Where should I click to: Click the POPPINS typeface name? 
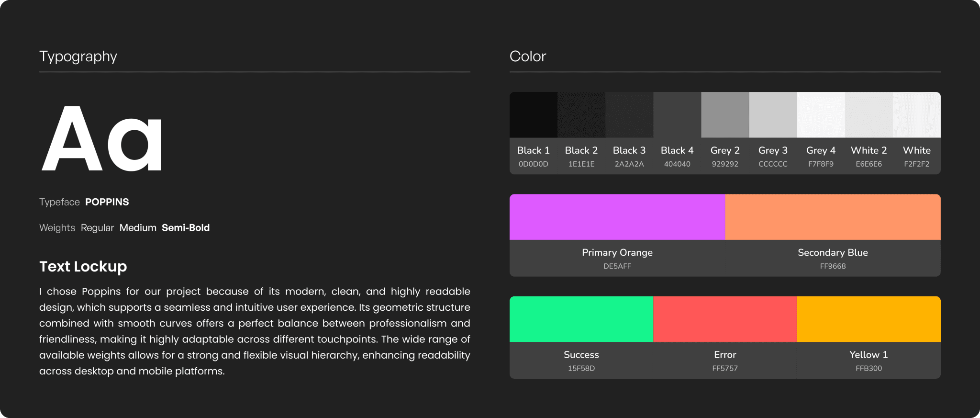(107, 202)
